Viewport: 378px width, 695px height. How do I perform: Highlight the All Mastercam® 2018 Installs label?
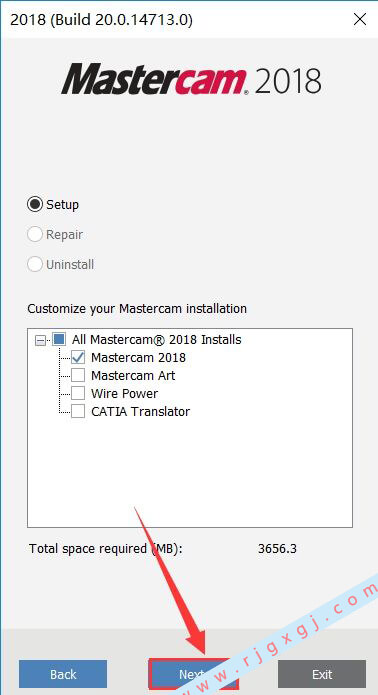pyautogui.click(x=157, y=340)
